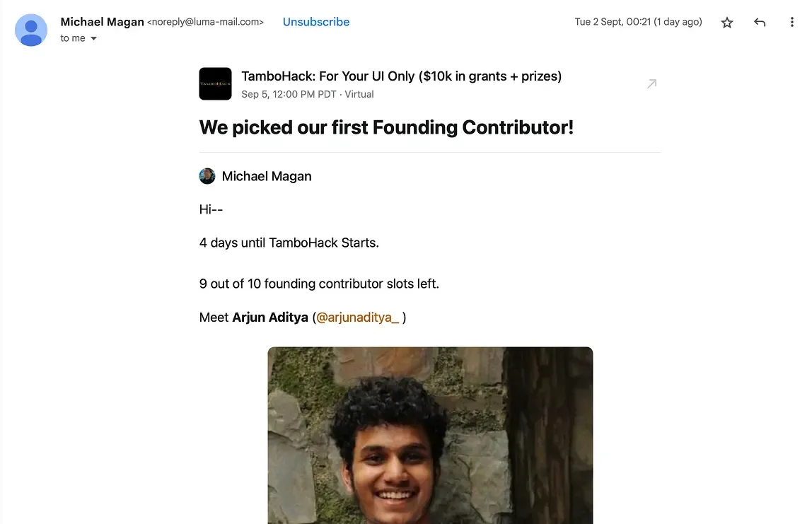
Task: Click the Tue 2 Sept, 00:21 timestamp
Action: tap(638, 22)
